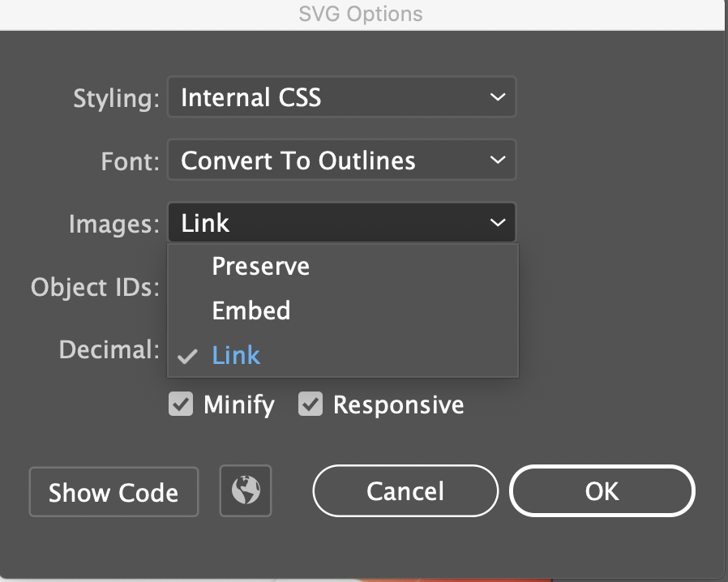The width and height of the screenshot is (728, 582).
Task: Click the Images dropdown chevron arrow
Action: pyautogui.click(x=498, y=222)
